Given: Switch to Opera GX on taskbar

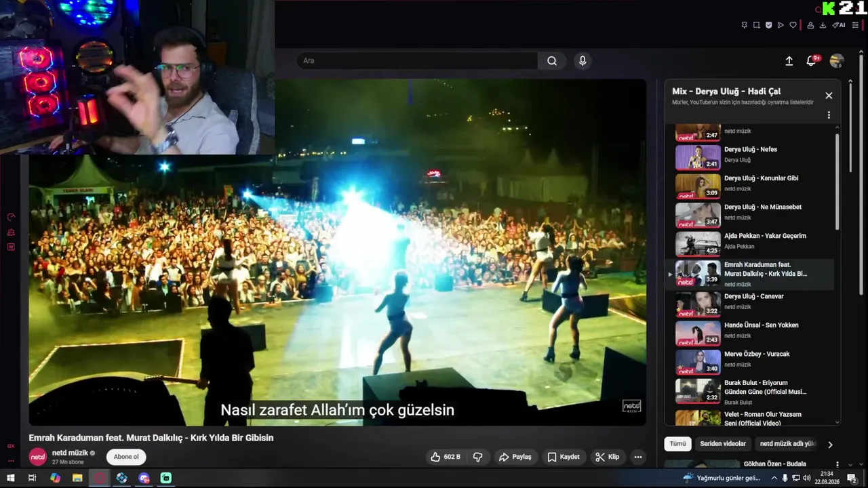Looking at the screenshot, I should click(x=100, y=478).
